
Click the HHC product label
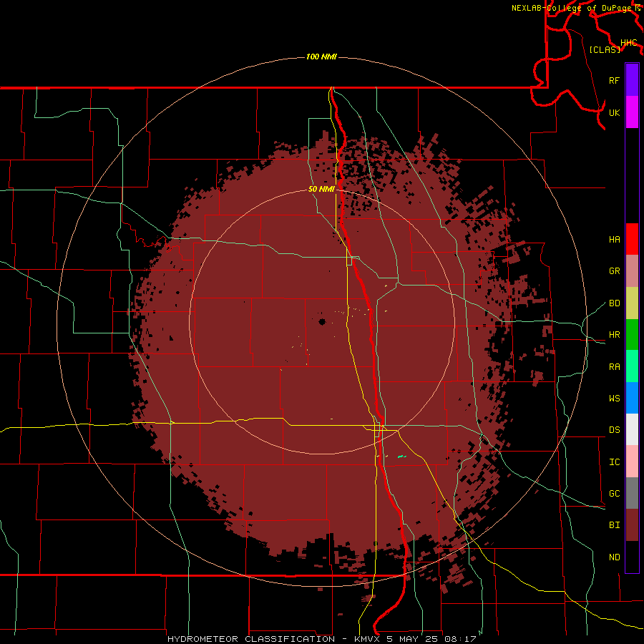point(629,43)
